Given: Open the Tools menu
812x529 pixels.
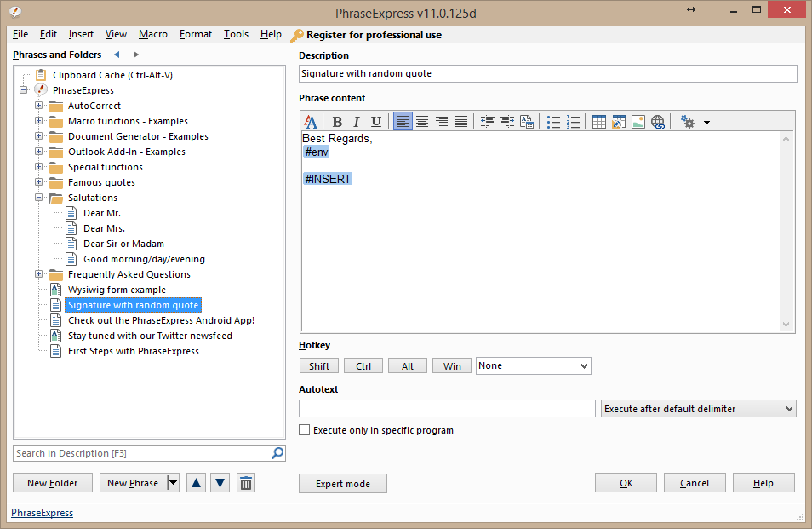Looking at the screenshot, I should (236, 35).
